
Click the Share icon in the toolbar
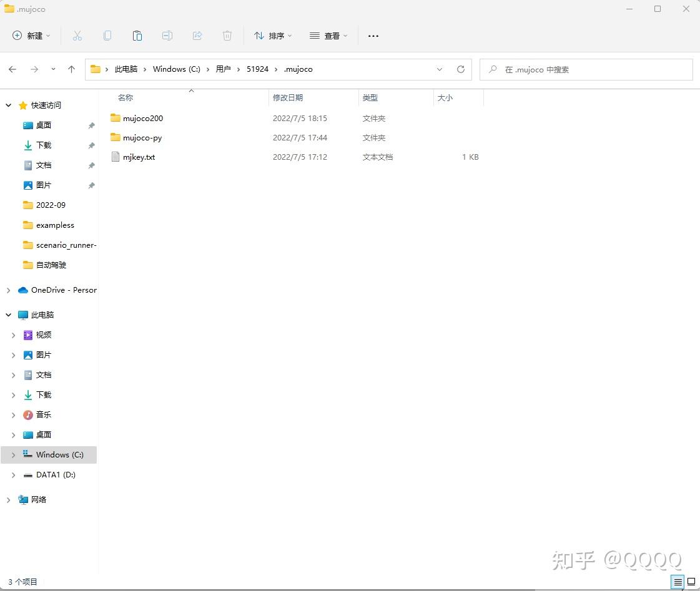tap(197, 36)
